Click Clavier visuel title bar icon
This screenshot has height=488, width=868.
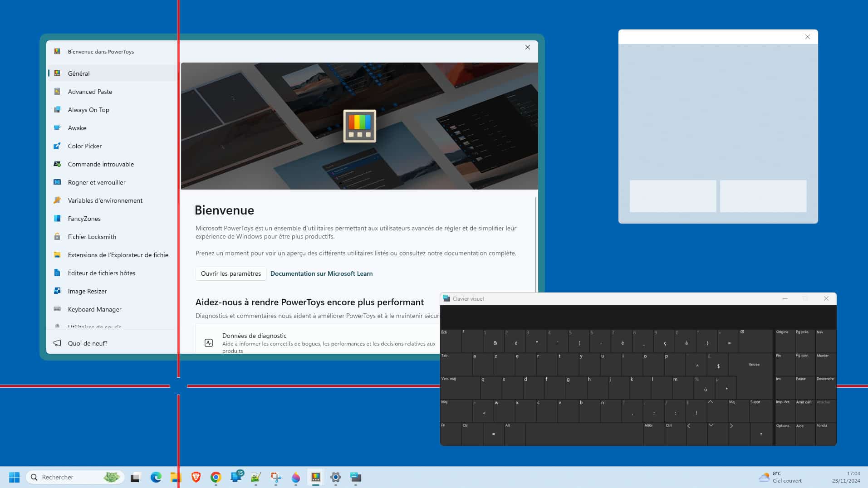pos(446,298)
